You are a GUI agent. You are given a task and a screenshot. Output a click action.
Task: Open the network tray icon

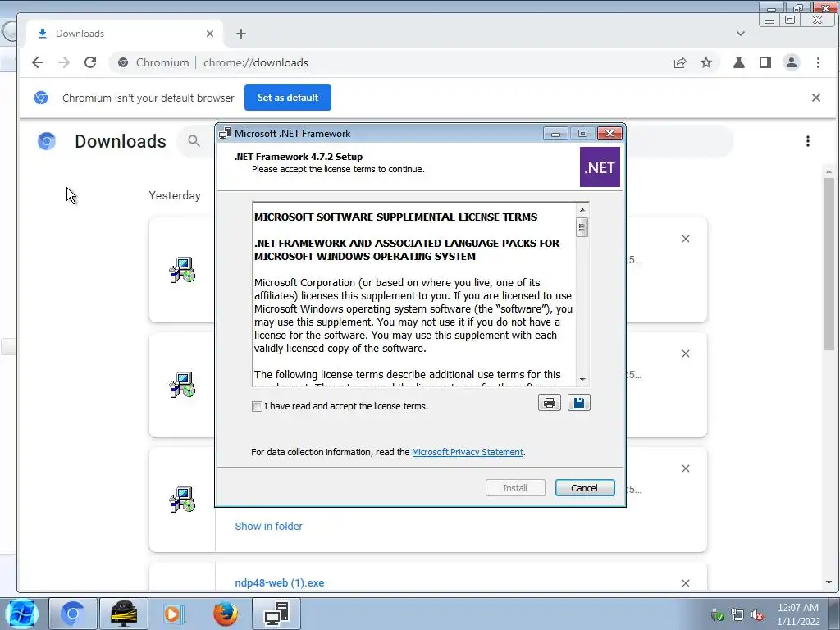click(x=737, y=615)
